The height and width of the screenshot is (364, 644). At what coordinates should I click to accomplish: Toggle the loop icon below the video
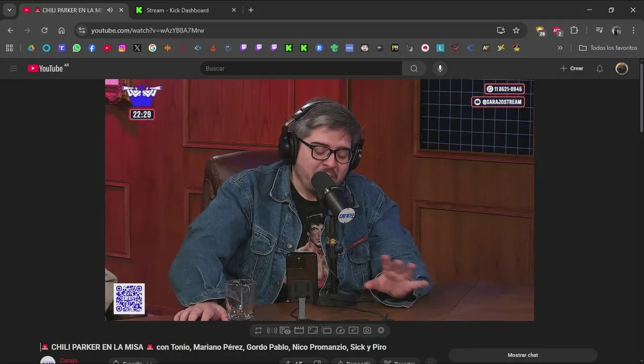258,330
